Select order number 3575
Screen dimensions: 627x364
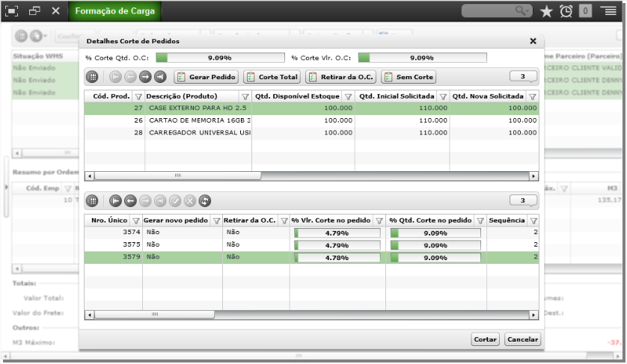coord(131,244)
